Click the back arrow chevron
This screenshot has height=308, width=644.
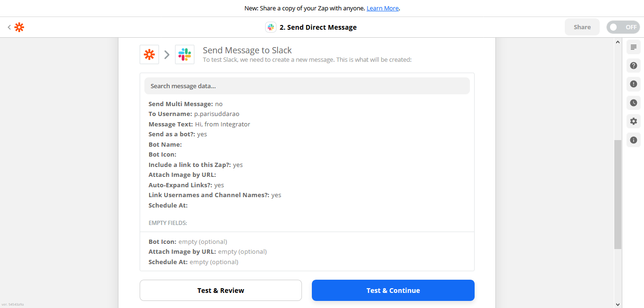(9, 27)
